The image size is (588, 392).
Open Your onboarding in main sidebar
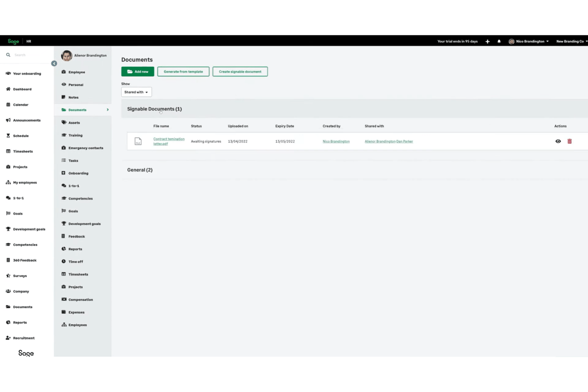point(27,73)
